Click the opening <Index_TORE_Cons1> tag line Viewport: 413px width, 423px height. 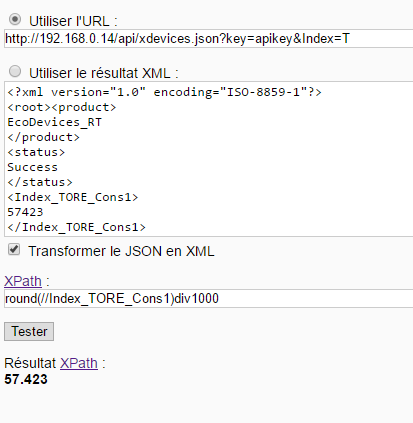(73, 197)
